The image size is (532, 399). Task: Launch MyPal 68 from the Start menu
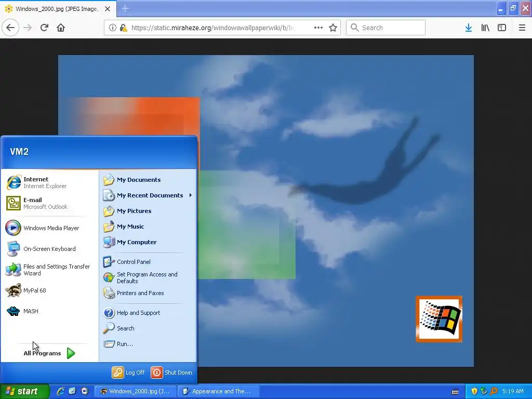pos(49,290)
